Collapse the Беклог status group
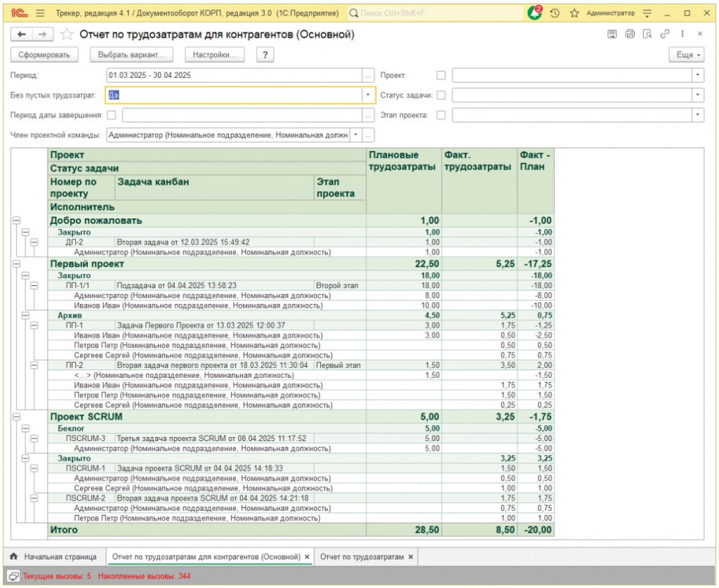Viewport: 719px width, 588px height. (25, 429)
